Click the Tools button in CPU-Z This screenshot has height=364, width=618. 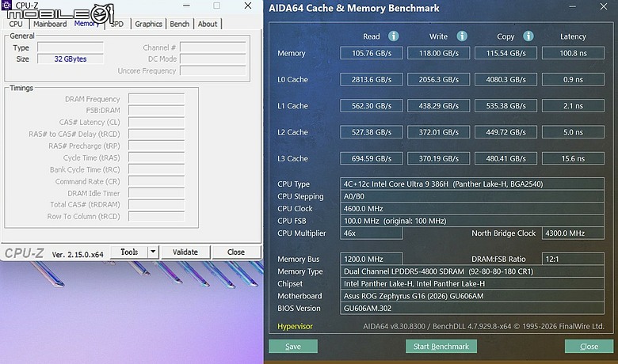(129, 252)
